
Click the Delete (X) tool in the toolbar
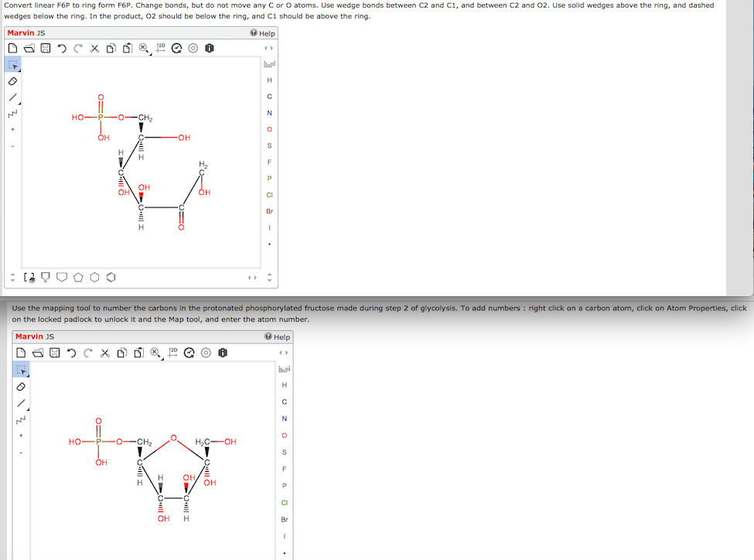[x=94, y=48]
